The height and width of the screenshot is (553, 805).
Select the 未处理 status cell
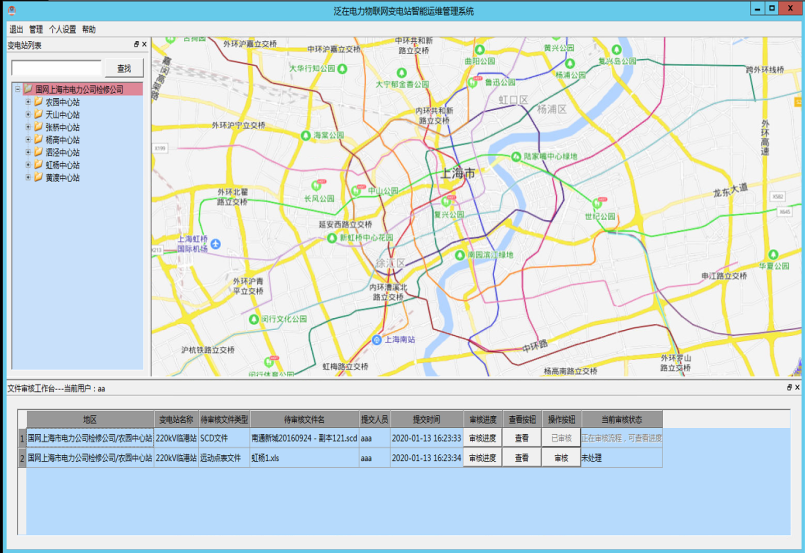click(622, 457)
